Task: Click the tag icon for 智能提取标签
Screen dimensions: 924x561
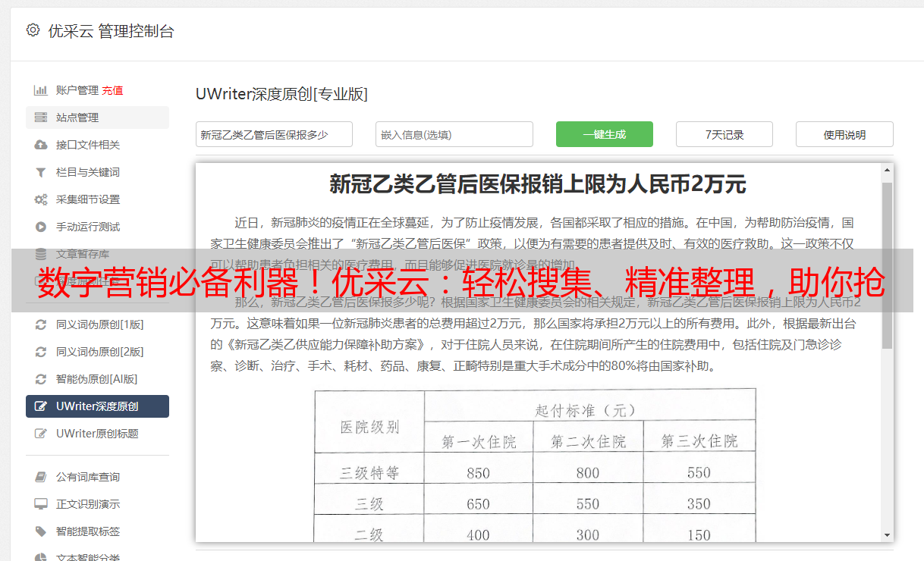Action: 41,531
